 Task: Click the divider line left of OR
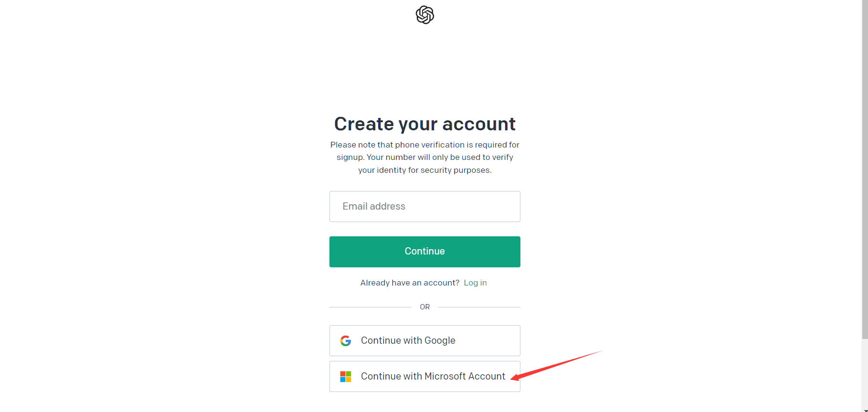coord(370,307)
